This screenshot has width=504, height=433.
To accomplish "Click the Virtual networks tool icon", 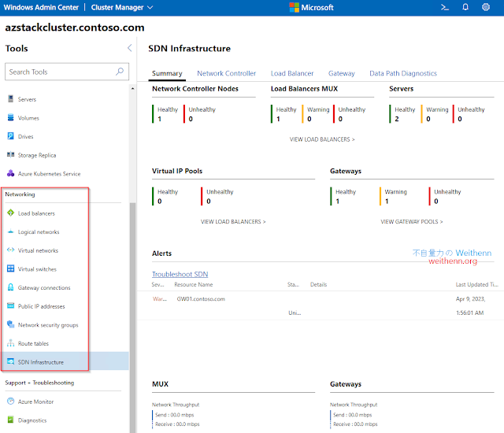I will 10,250.
